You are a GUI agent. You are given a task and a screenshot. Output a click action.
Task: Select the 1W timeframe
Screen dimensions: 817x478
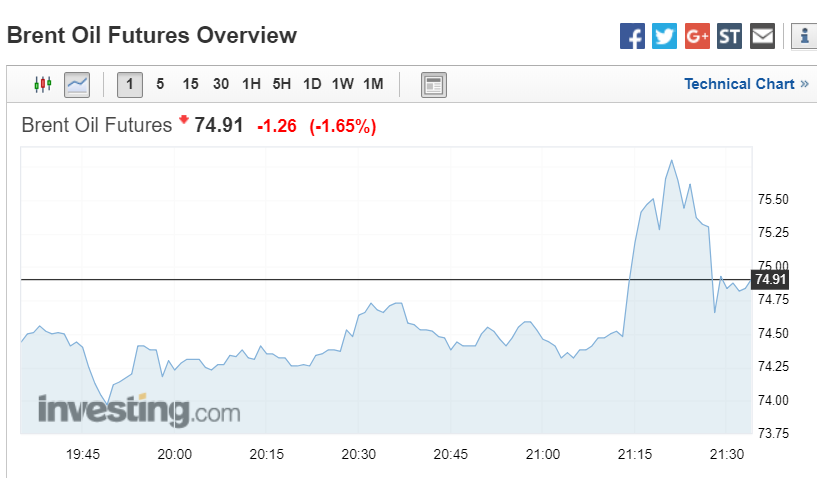click(x=343, y=84)
